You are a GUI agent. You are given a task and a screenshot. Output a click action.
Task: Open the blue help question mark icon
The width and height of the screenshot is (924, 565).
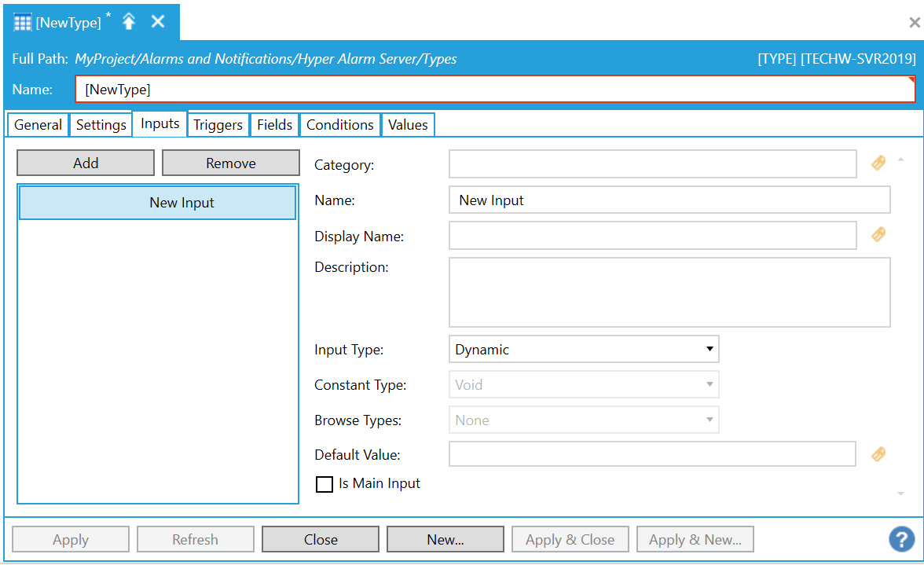point(901,539)
